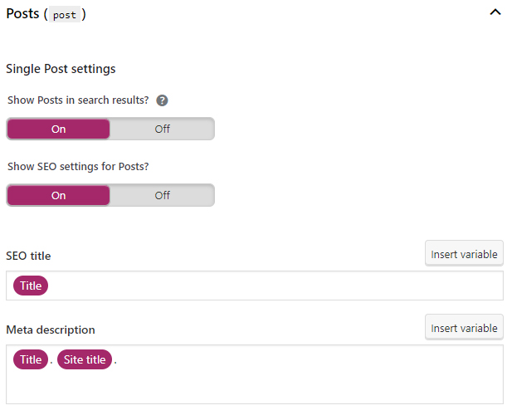Set Show SEO settings for Posts On

tap(58, 195)
